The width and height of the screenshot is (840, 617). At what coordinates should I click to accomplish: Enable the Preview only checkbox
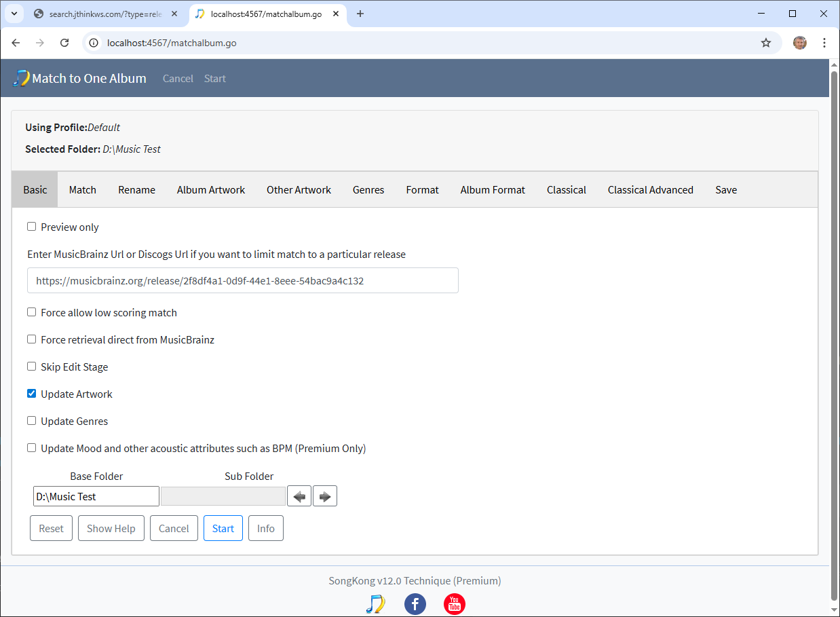32,227
